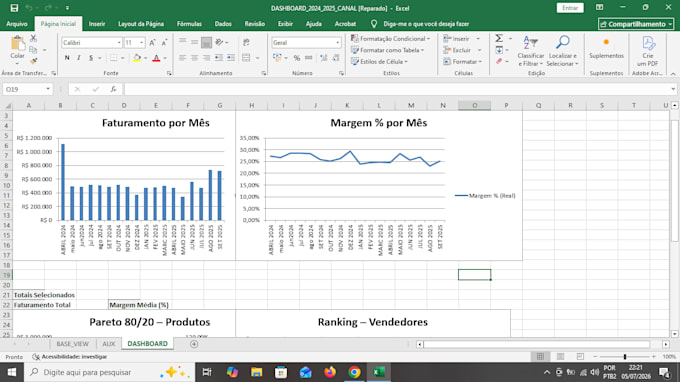Click the AutoSum sigma icon
The height and width of the screenshot is (382, 680).
tap(499, 39)
